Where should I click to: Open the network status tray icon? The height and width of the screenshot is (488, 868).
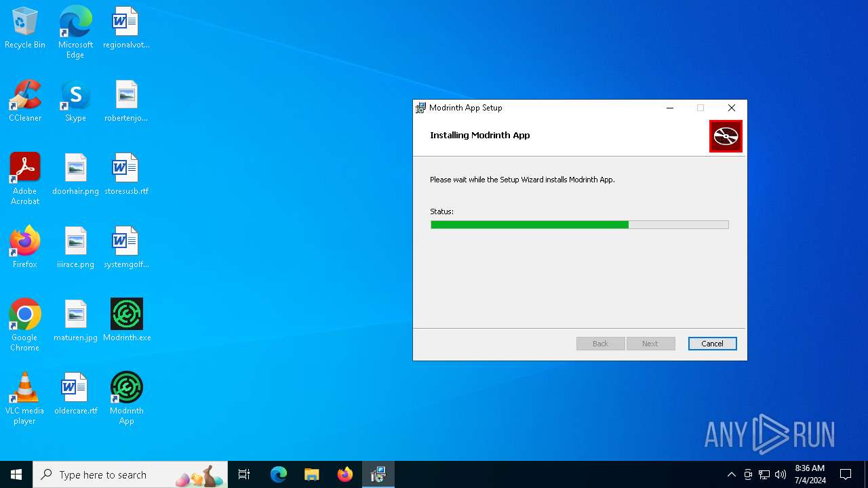pos(764,474)
